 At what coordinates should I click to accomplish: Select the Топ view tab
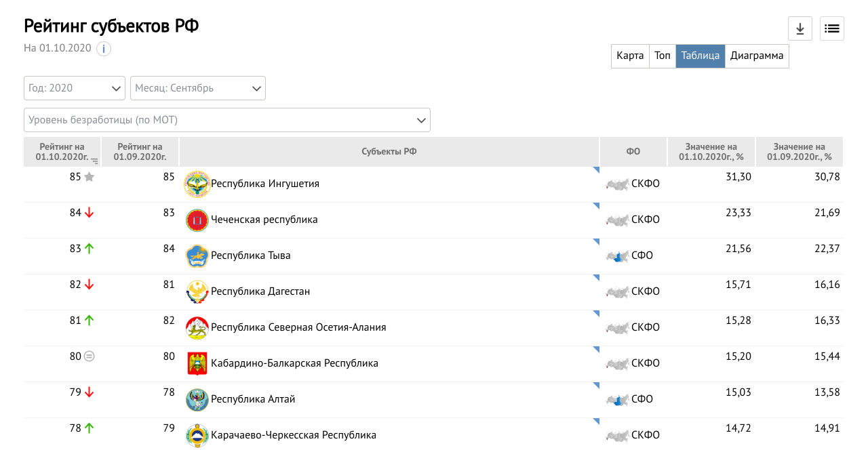click(x=662, y=56)
